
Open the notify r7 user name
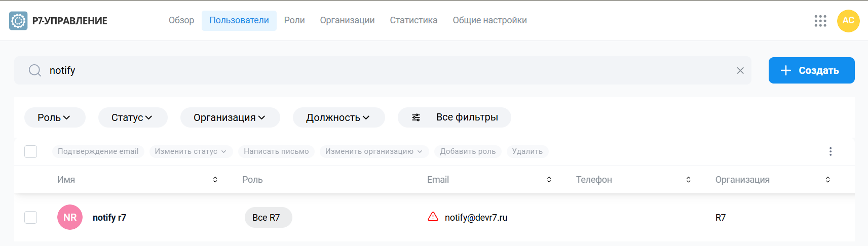tap(109, 218)
